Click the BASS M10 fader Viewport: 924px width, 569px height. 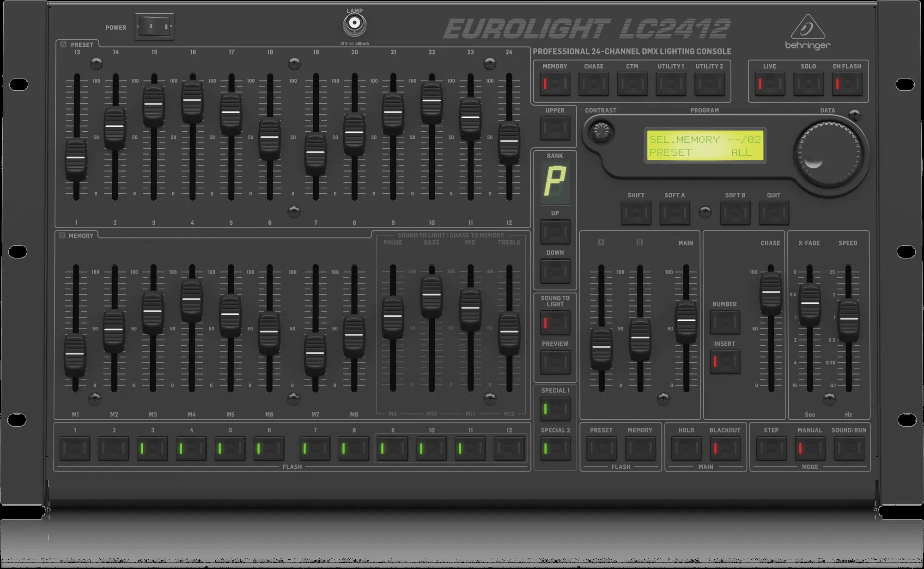(x=432, y=296)
